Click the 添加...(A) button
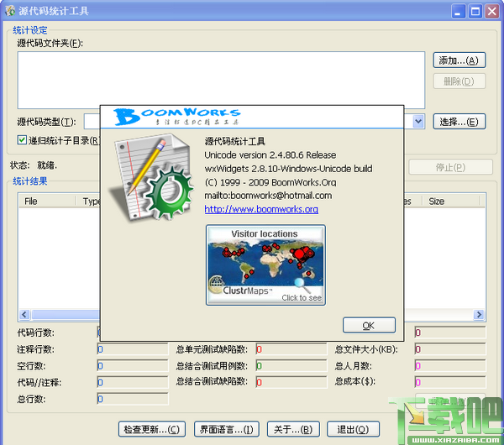The height and width of the screenshot is (445, 504). coord(459,60)
